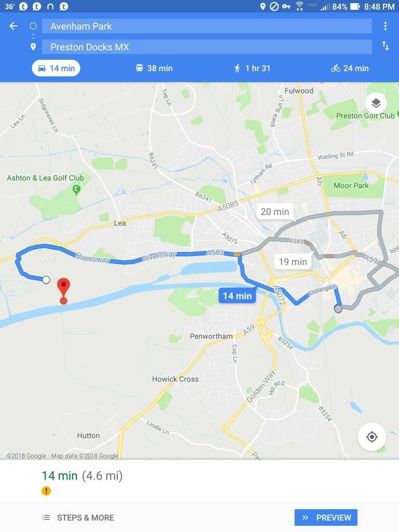Tap the 14 min route label

237,296
